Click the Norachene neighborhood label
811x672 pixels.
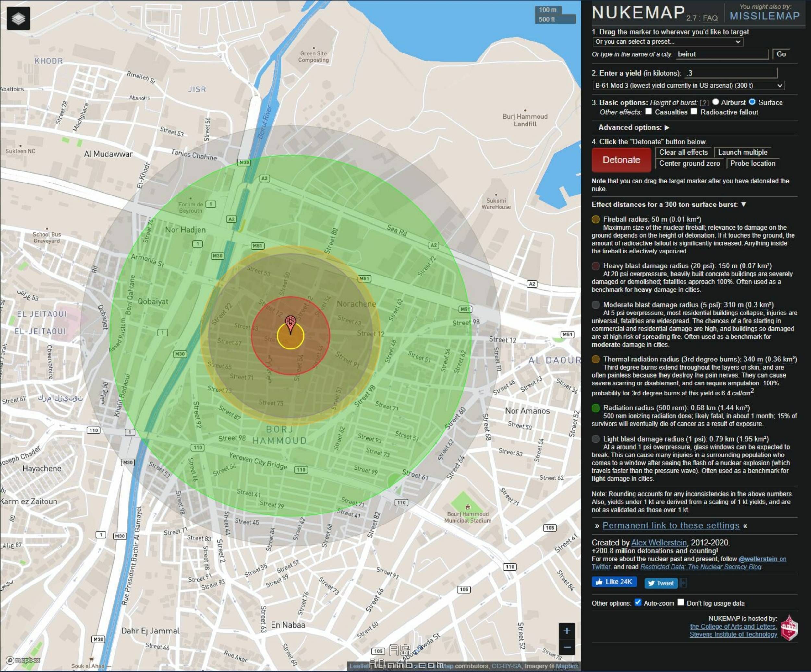tap(356, 304)
